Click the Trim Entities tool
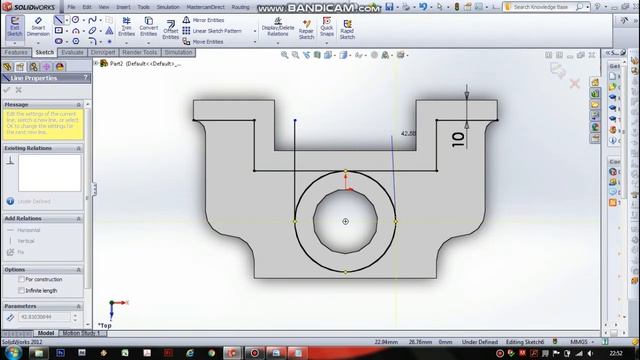The image size is (640, 360). click(x=127, y=27)
